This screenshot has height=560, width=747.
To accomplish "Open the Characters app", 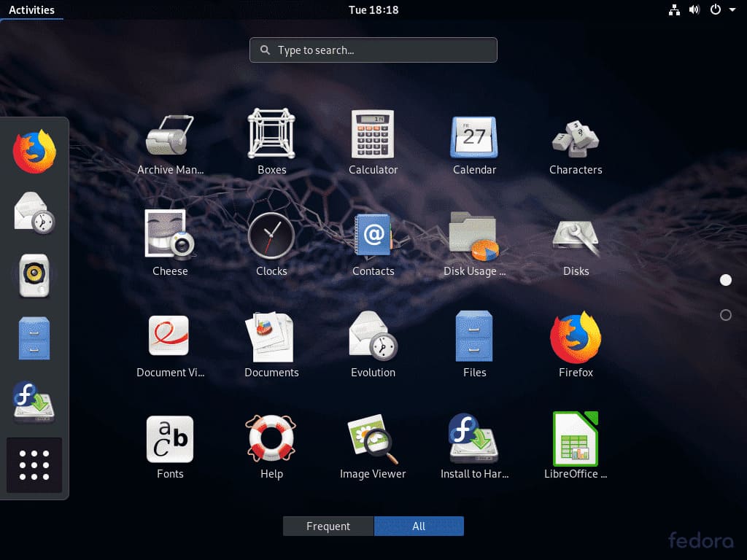I will (576, 135).
